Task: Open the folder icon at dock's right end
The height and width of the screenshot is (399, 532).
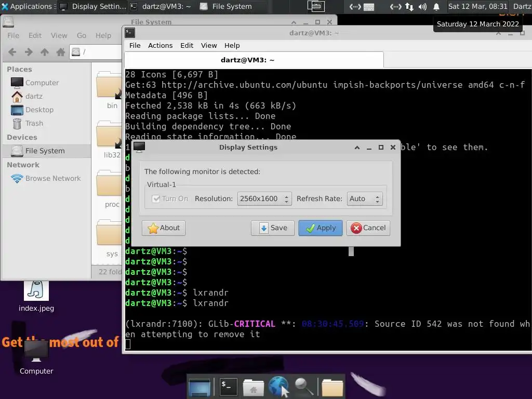Action: pyautogui.click(x=332, y=387)
